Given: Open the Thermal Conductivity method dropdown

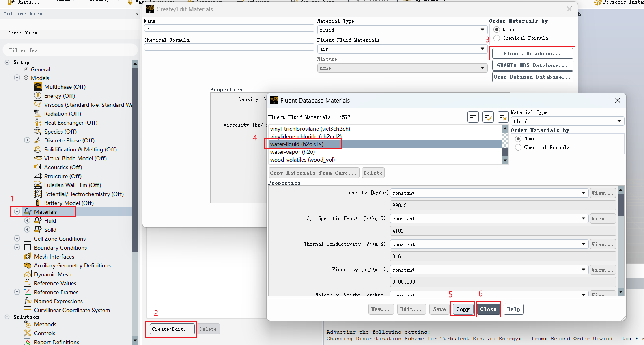Looking at the screenshot, I should pos(489,244).
